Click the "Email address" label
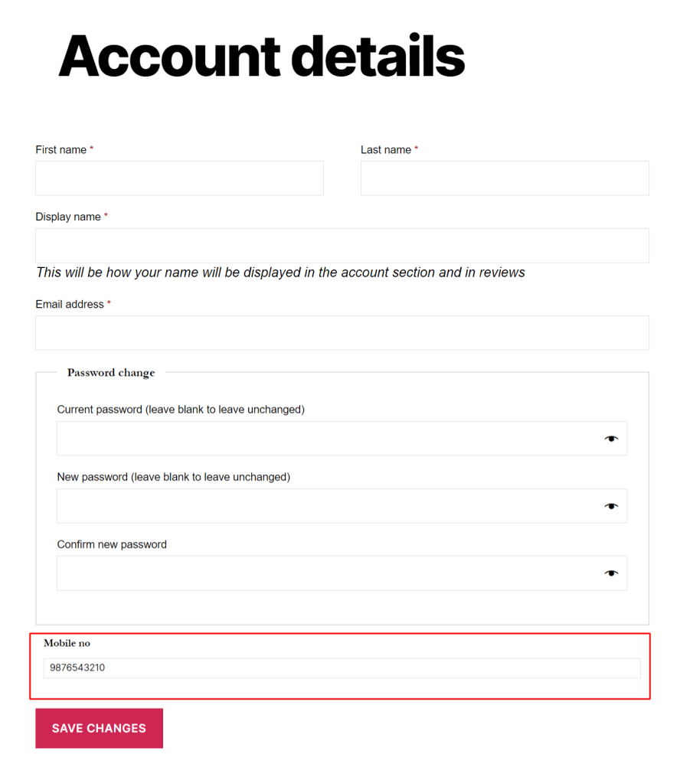Viewport: 690px width, 784px height. click(70, 305)
